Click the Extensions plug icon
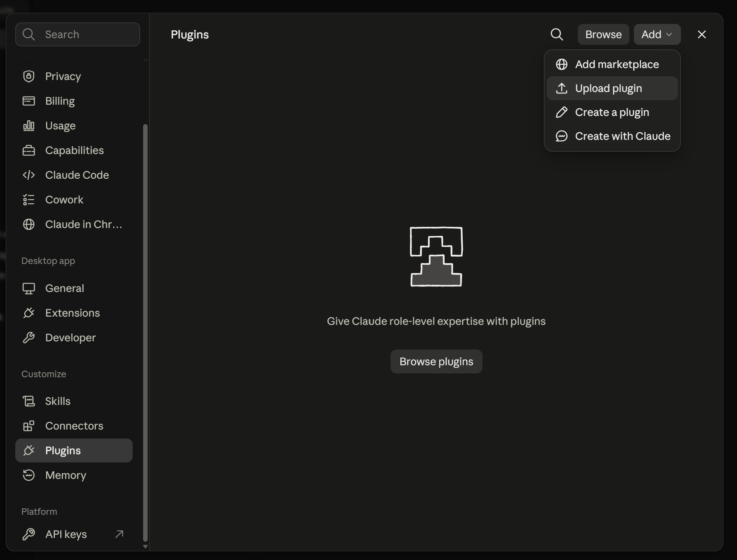Screen dimensions: 737x560 [29, 313]
